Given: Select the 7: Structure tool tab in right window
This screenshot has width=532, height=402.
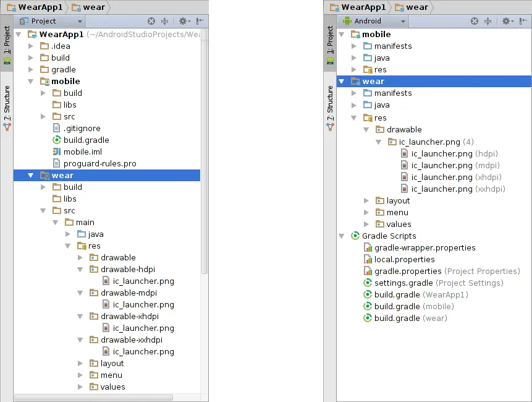Looking at the screenshot, I should pyautogui.click(x=330, y=108).
